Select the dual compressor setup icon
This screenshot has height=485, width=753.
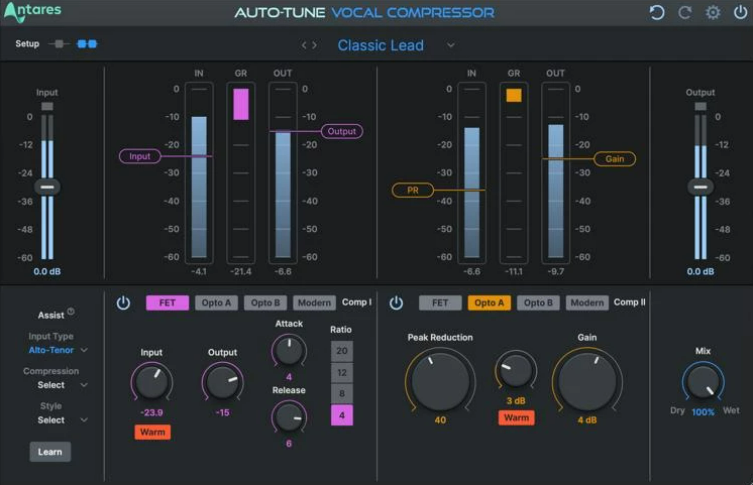click(x=87, y=44)
